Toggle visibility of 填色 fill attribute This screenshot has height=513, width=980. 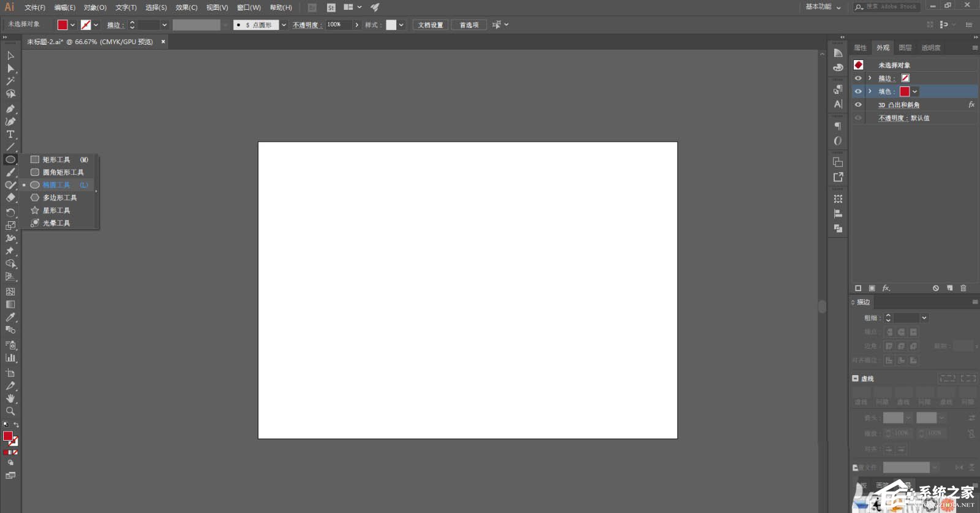coord(858,91)
